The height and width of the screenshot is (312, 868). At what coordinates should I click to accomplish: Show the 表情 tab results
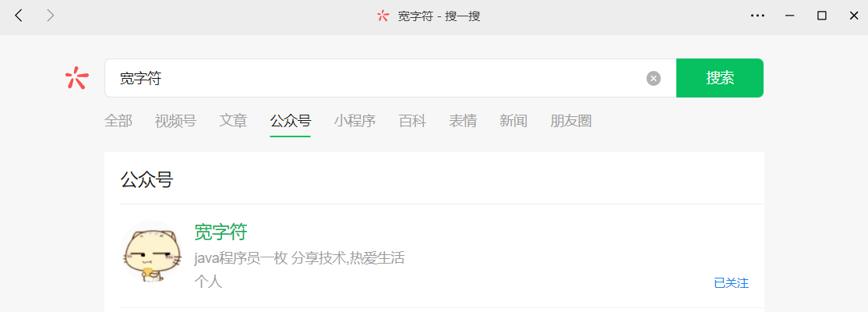[x=463, y=121]
